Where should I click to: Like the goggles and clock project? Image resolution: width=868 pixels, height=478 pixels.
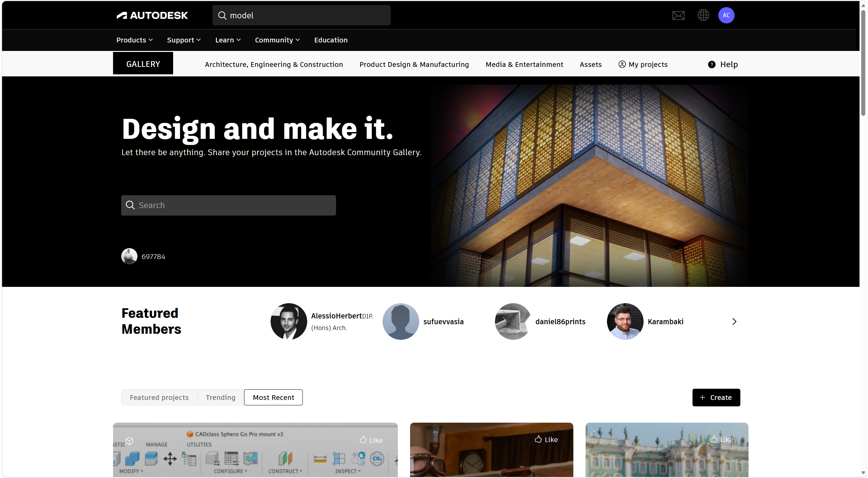[546, 439]
